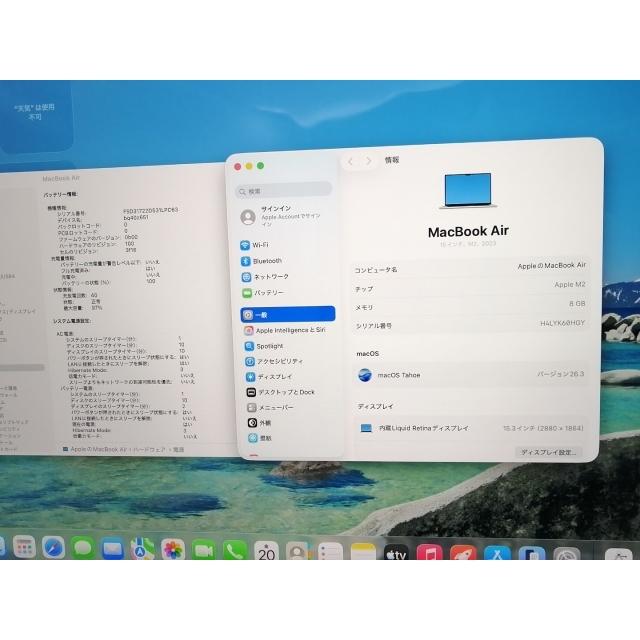Image resolution: width=640 pixels, height=640 pixels.
Task: Open the Apps launcher in the Dock
Action: (x=24, y=547)
